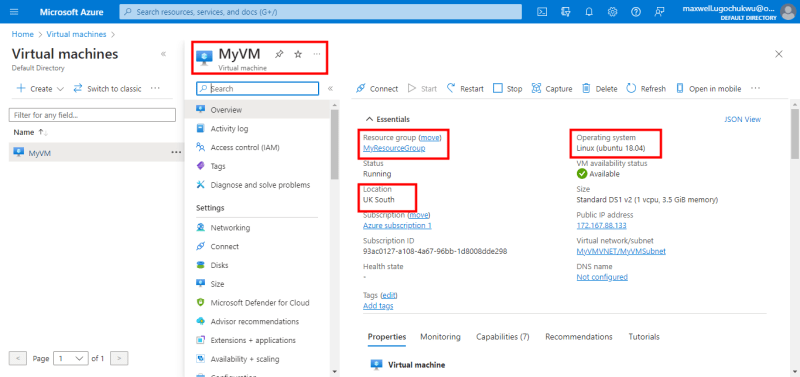800x377 pixels.
Task: Open the ellipsis menu next to MyVM title
Action: (x=317, y=54)
